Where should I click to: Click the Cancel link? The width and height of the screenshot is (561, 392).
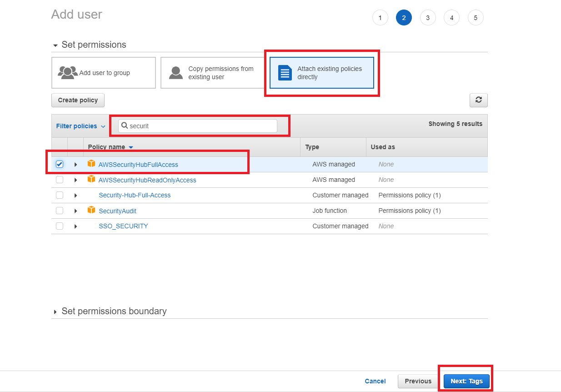point(375,381)
